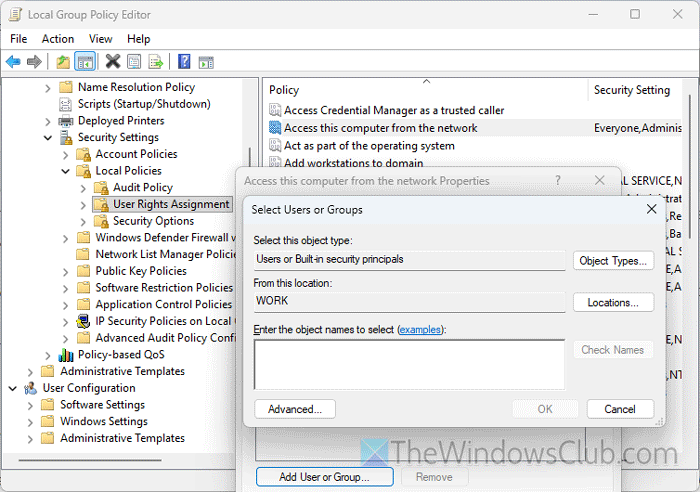The width and height of the screenshot is (700, 492).
Task: Click the Name Resolution Policy folder icon
Action: tap(66, 87)
